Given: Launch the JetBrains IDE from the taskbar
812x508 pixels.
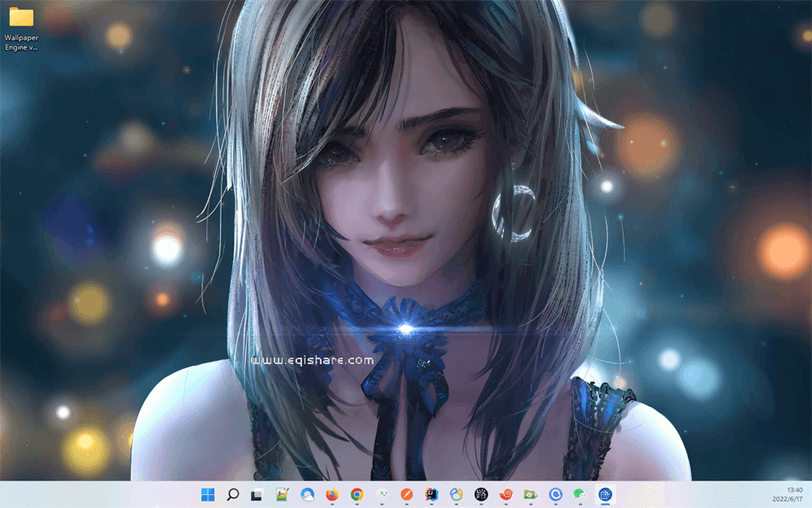Looking at the screenshot, I should click(x=430, y=494).
